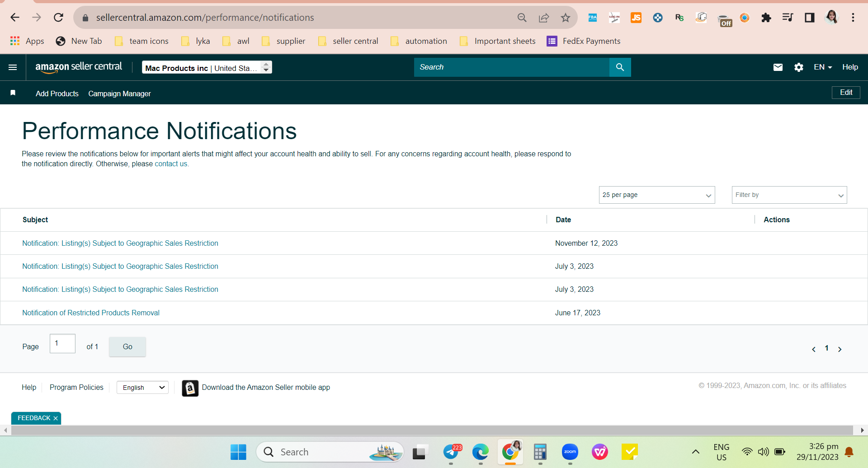868x468 pixels.
Task: Open the Windows notification bell
Action: (849, 452)
